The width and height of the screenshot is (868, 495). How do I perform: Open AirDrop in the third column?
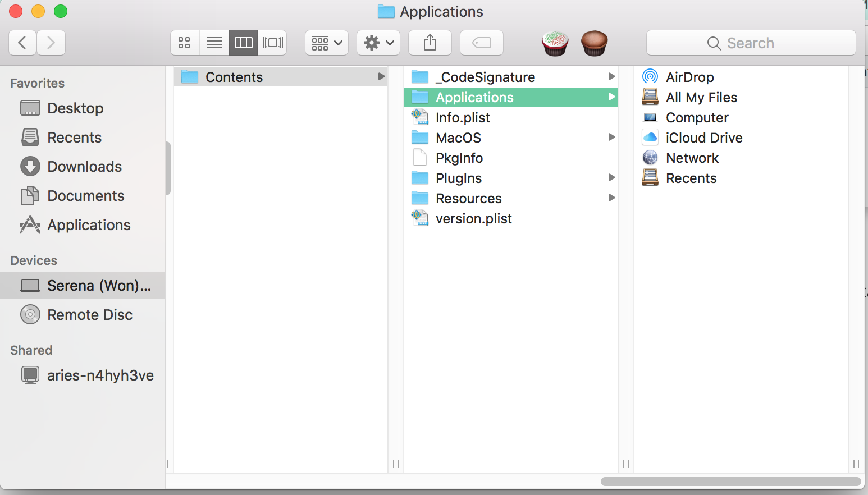point(741,77)
